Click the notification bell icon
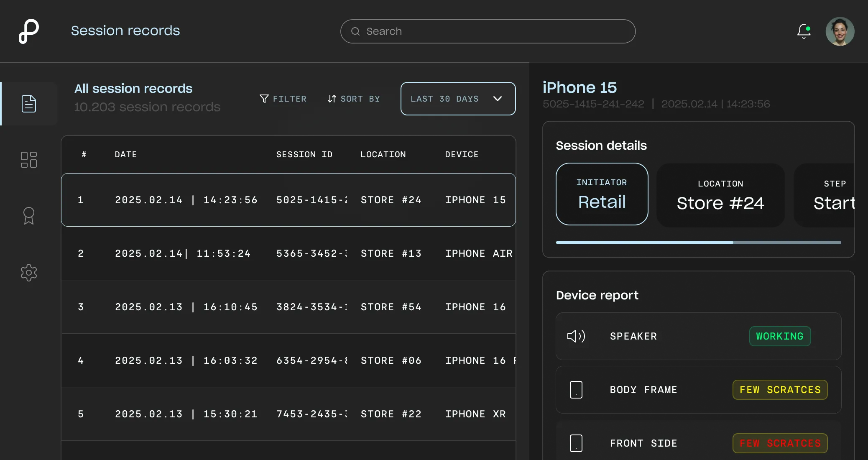Screen dimensions: 868x460 tap(804, 31)
